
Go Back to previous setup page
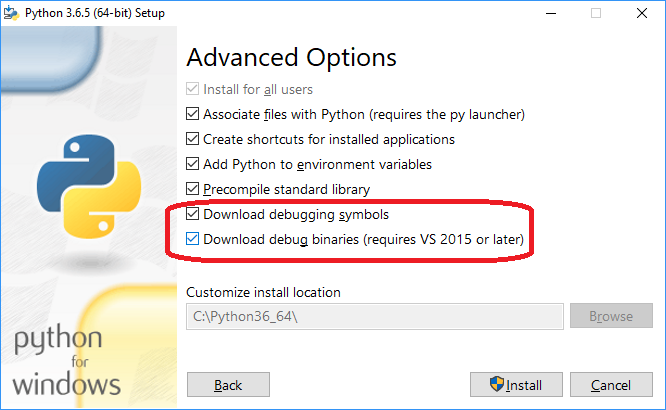tap(228, 385)
